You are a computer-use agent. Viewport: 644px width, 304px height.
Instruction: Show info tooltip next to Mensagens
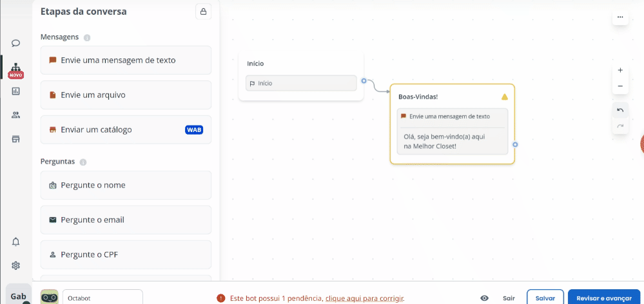[x=86, y=38]
